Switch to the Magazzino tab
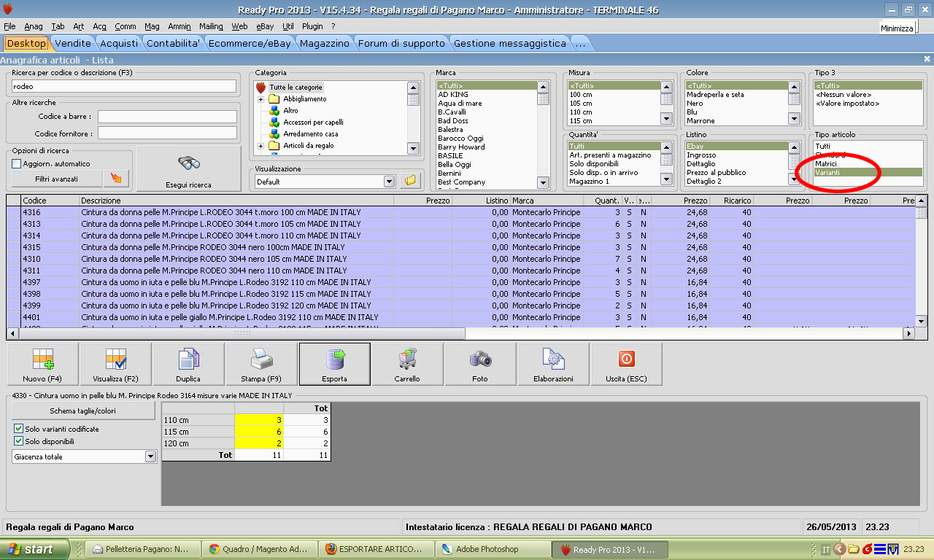 (325, 43)
